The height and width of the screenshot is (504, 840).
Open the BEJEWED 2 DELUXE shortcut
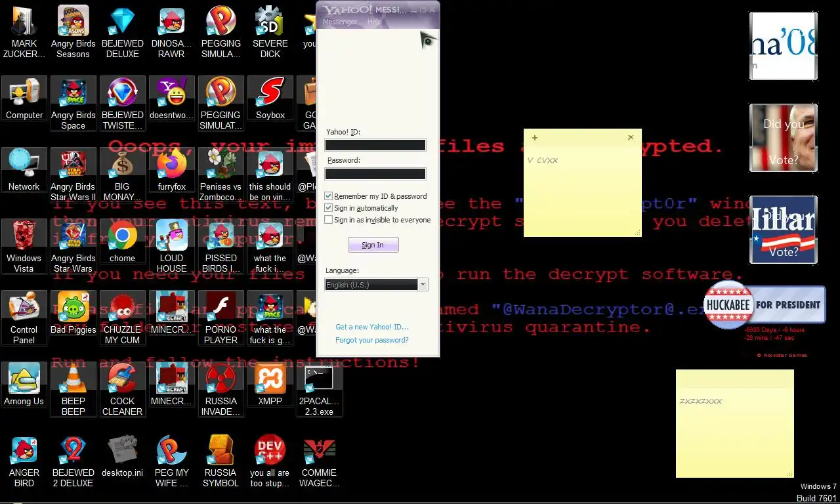[73, 461]
